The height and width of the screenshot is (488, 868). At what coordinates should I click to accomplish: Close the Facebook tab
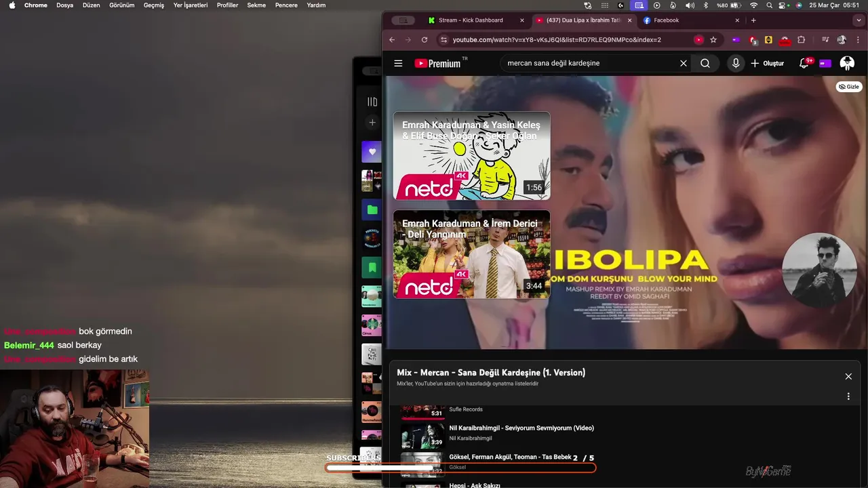[x=737, y=20]
